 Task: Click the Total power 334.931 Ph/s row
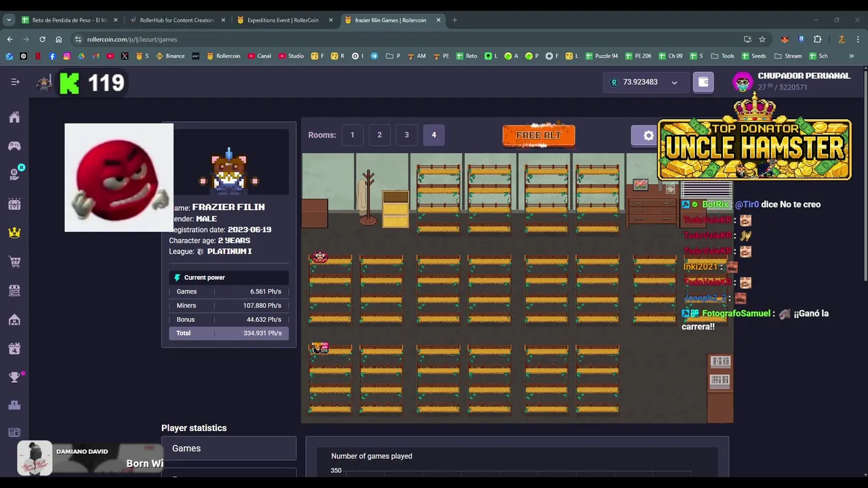(x=229, y=333)
